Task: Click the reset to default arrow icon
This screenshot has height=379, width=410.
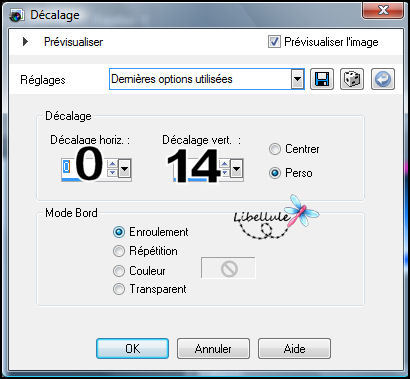Action: pos(383,79)
